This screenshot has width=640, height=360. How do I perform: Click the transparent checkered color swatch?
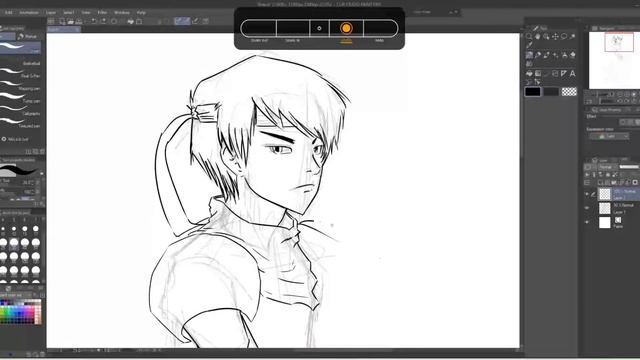pyautogui.click(x=569, y=92)
